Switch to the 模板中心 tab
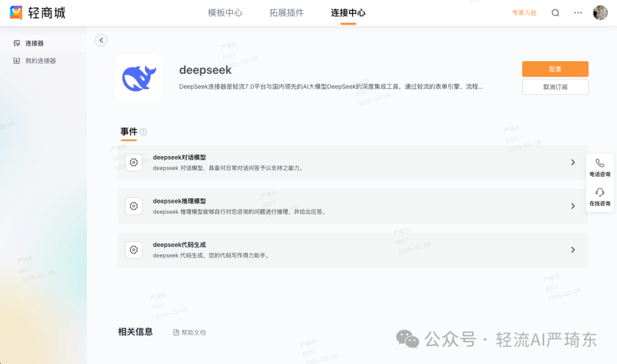The height and width of the screenshot is (364, 617). (x=225, y=12)
